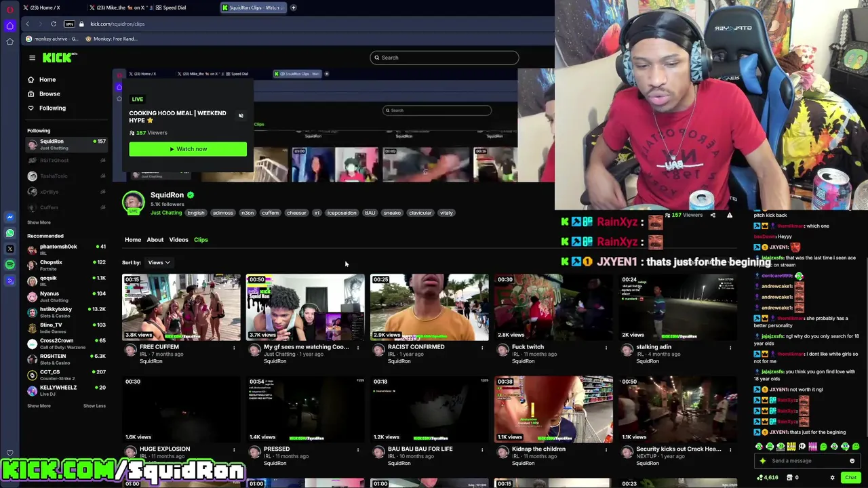Open the Opera sidebar home icon
Image resolution: width=868 pixels, height=488 pixels.
tap(9, 26)
